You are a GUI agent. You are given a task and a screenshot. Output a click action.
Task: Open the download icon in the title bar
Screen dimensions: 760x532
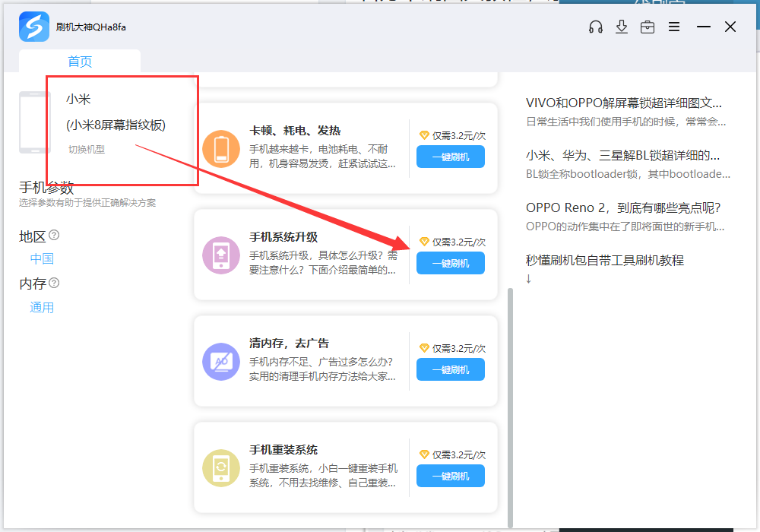pos(622,26)
